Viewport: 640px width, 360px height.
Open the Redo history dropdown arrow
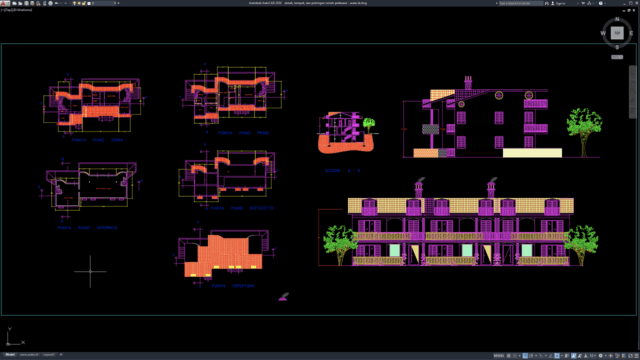coord(70,3)
